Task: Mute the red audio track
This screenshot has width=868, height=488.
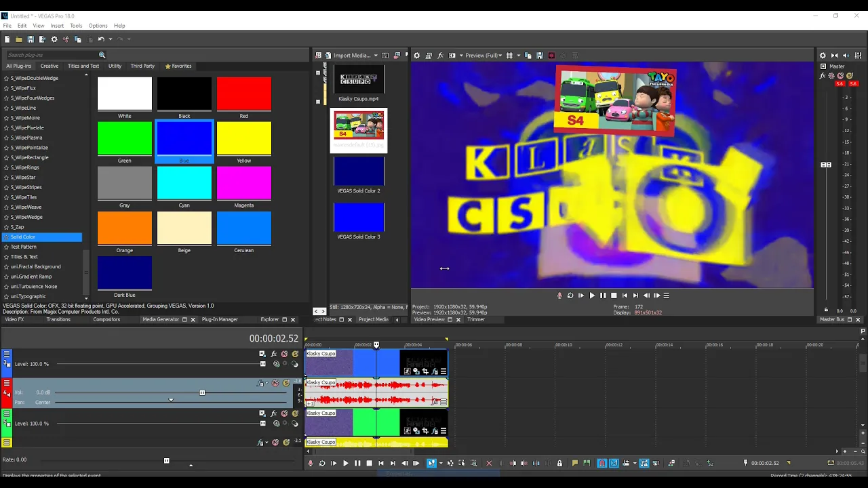Action: pos(275,384)
